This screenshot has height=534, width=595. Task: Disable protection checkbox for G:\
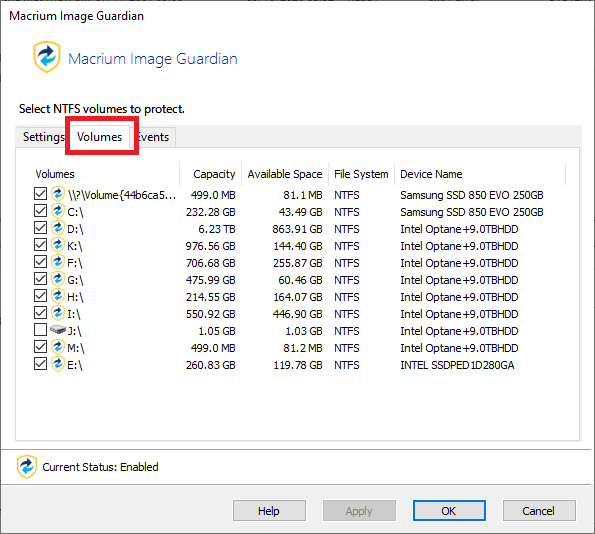(40, 279)
